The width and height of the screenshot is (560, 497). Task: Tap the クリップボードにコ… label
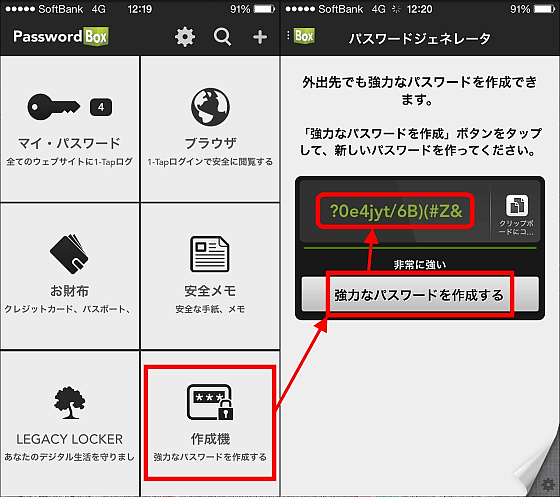click(516, 227)
